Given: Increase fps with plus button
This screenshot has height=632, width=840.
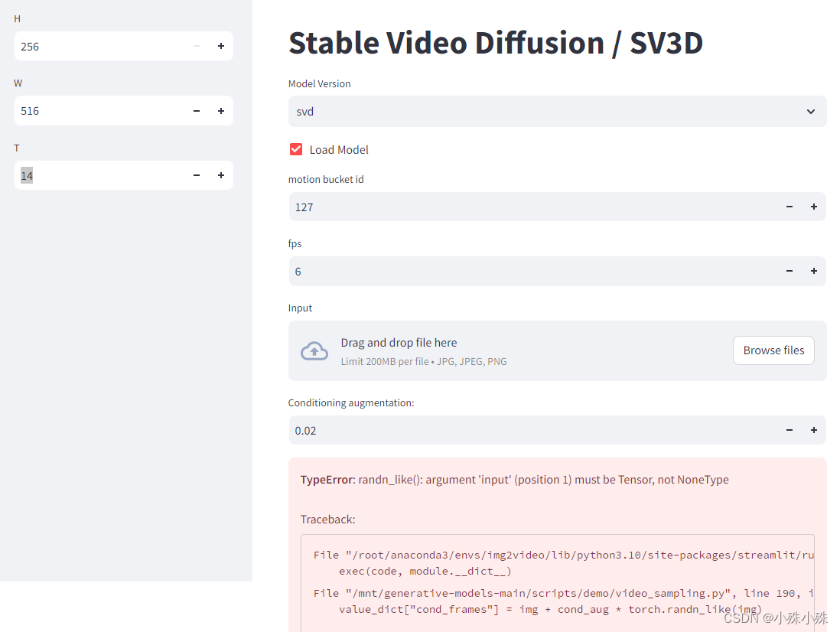Looking at the screenshot, I should [x=814, y=271].
